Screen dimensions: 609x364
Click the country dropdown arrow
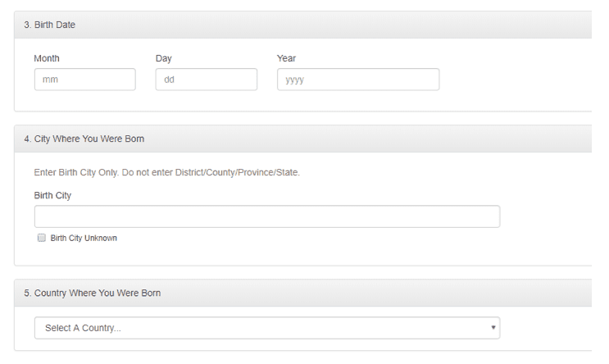coord(493,328)
